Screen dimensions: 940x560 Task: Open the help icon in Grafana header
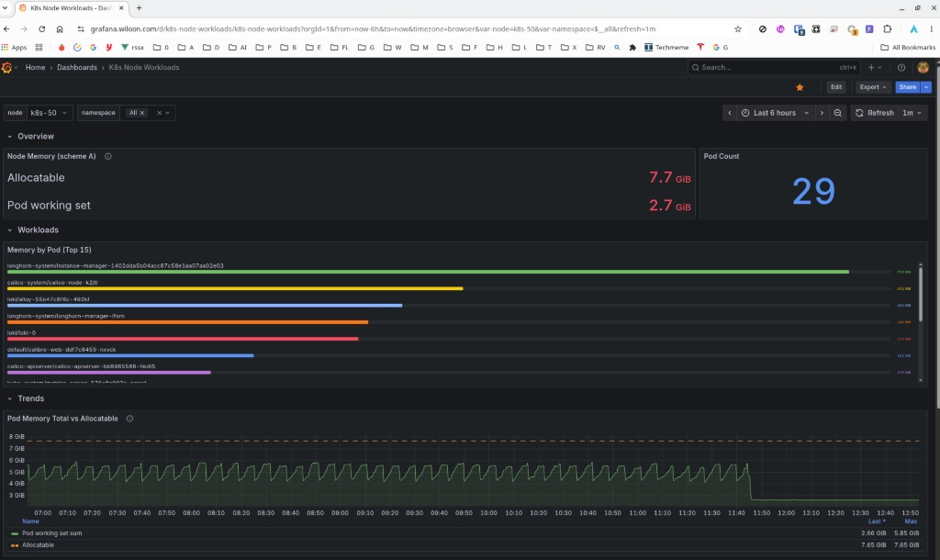click(901, 68)
